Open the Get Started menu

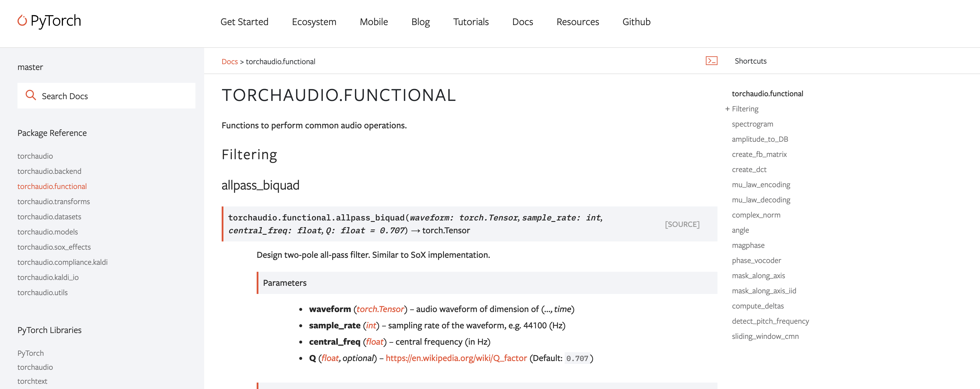tap(244, 22)
